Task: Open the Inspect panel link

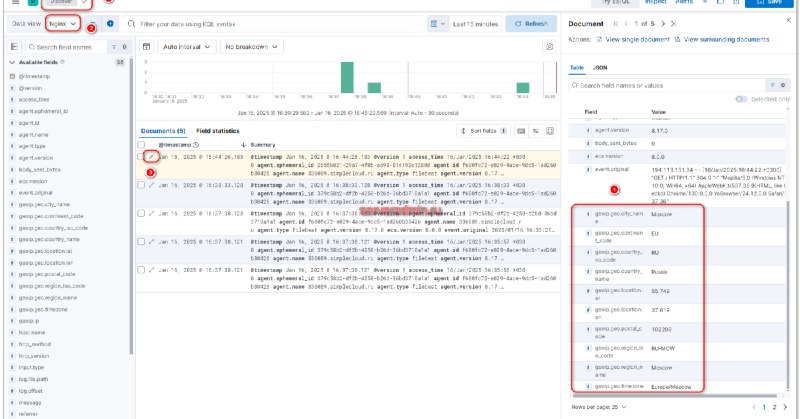Action: click(656, 2)
